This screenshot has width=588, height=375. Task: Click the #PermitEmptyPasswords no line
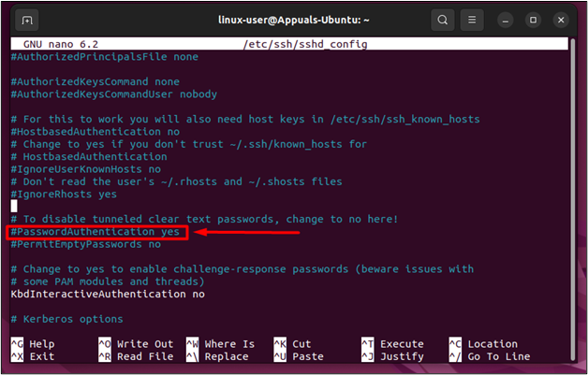85,244
